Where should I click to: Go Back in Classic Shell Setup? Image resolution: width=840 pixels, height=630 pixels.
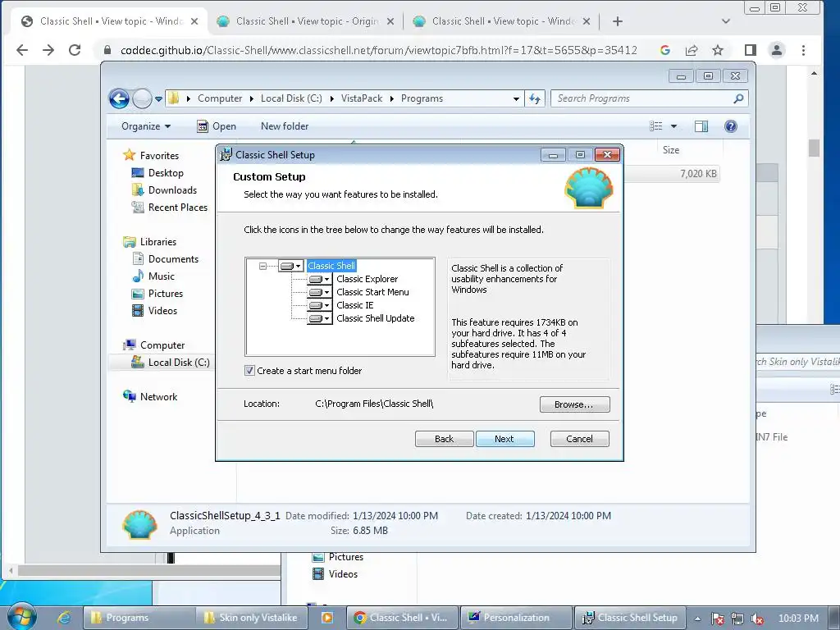[x=444, y=439]
